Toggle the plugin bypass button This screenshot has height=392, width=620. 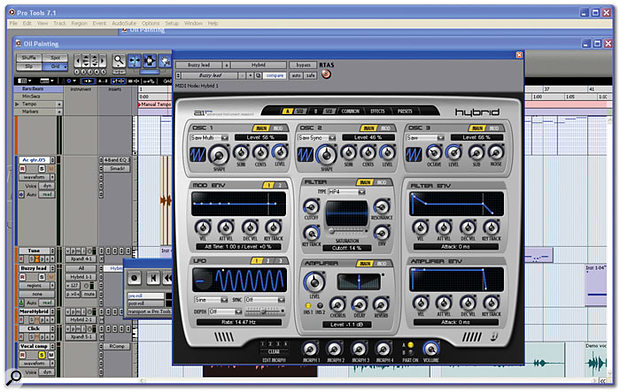coord(303,65)
